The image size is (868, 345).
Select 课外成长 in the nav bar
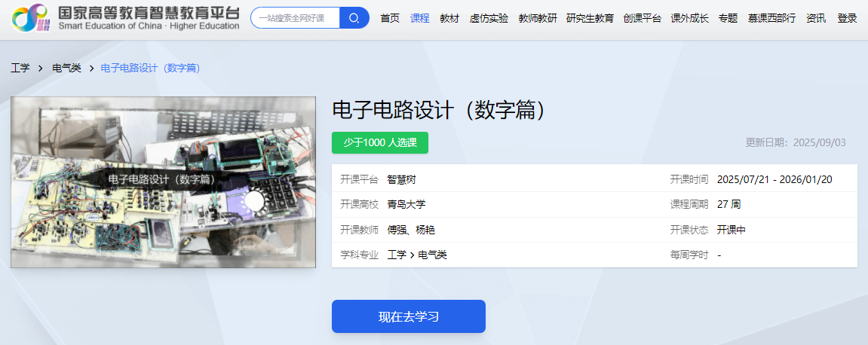pyautogui.click(x=690, y=18)
